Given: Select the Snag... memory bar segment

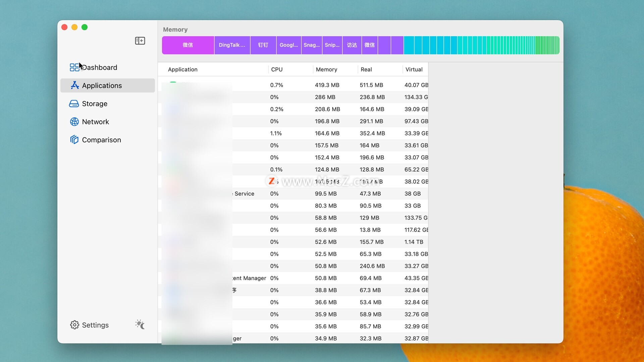Looking at the screenshot, I should point(312,45).
